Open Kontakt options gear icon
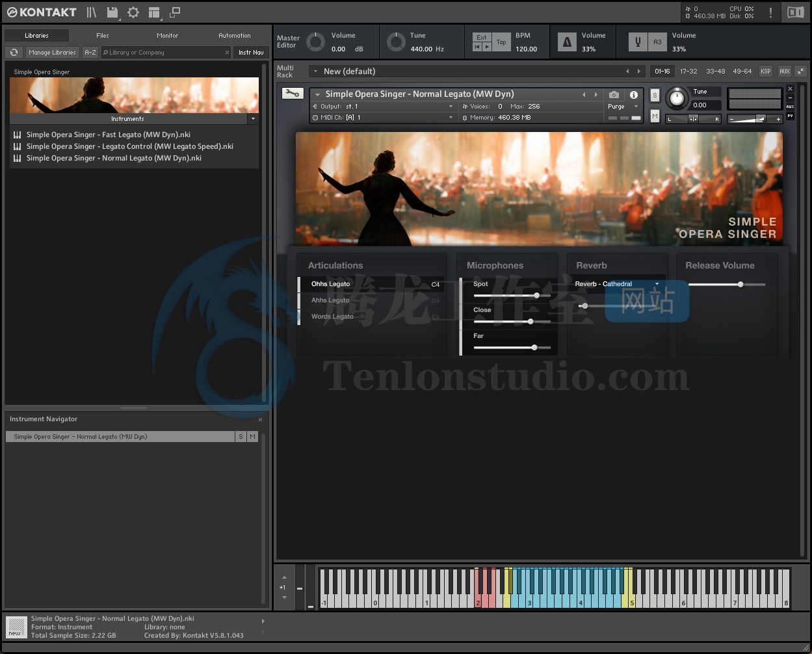 133,12
